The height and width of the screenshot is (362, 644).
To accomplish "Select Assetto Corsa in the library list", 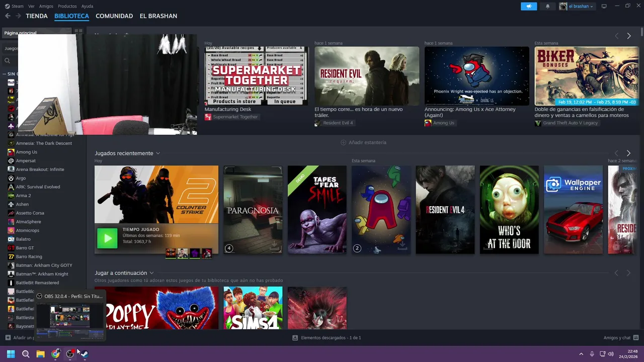I will (x=30, y=213).
